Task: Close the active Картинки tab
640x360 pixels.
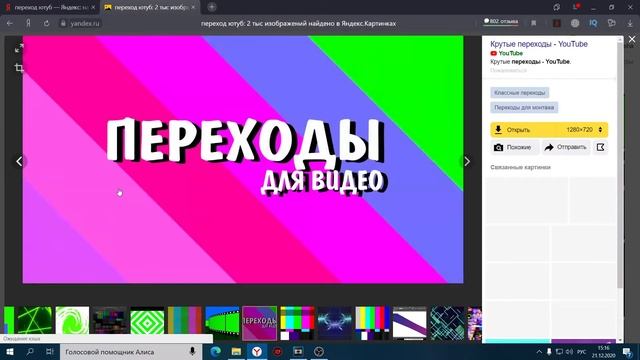Action: click(x=193, y=7)
